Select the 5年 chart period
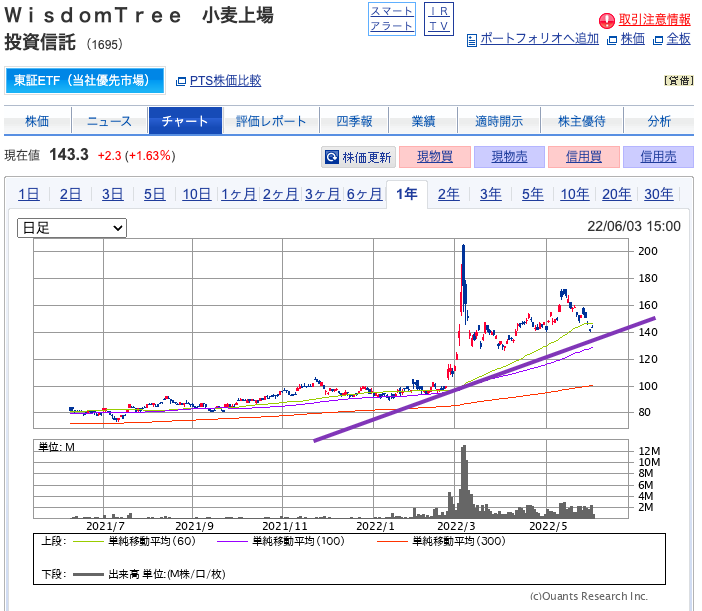Image resolution: width=702 pixels, height=611 pixels. [x=533, y=194]
